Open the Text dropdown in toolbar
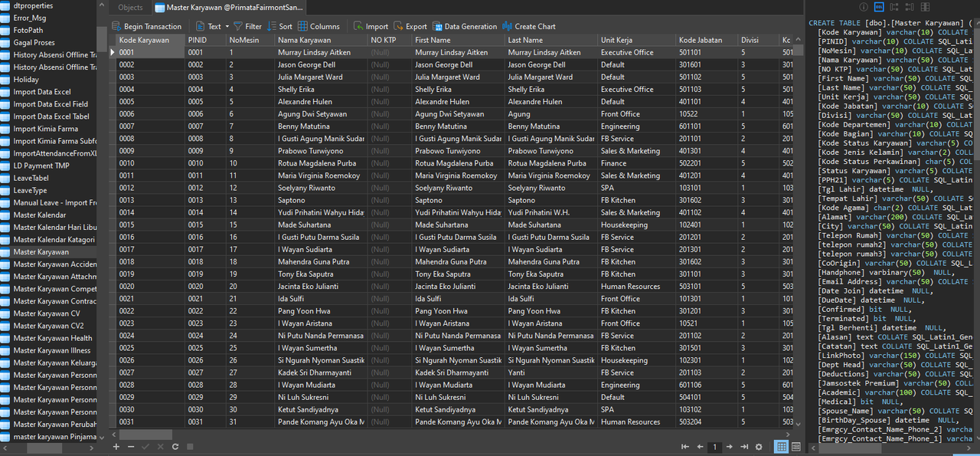Image resolution: width=980 pixels, height=456 pixels. [x=211, y=26]
